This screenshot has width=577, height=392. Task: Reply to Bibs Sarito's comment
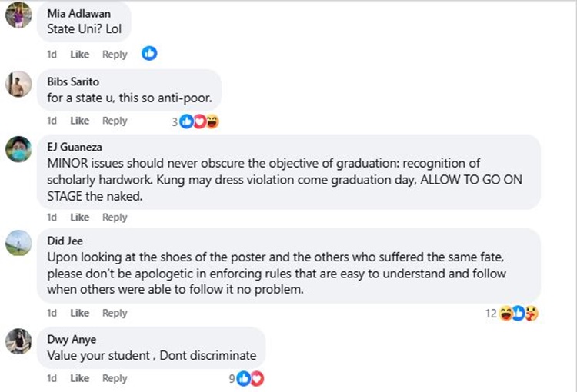coord(115,121)
